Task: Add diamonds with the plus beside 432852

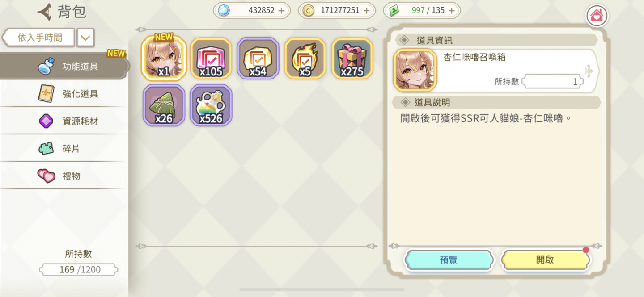Action: 281,10
